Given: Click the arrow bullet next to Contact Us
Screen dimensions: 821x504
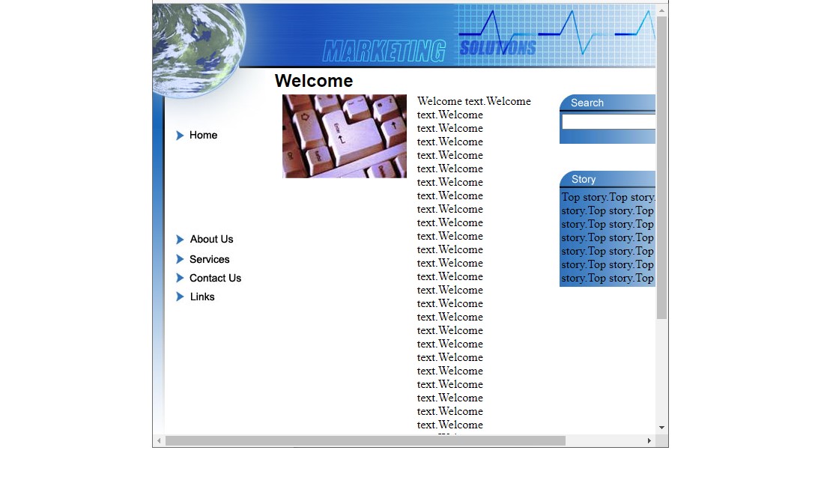Looking at the screenshot, I should pyautogui.click(x=180, y=278).
